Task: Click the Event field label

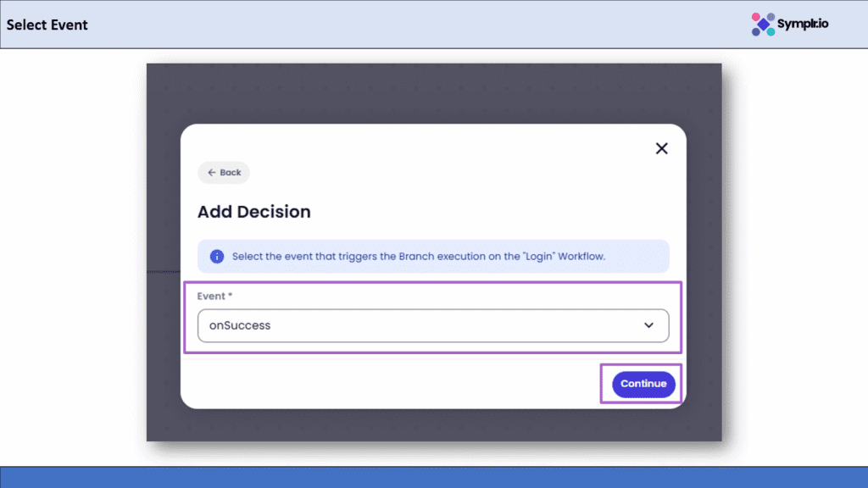Action: pos(211,297)
